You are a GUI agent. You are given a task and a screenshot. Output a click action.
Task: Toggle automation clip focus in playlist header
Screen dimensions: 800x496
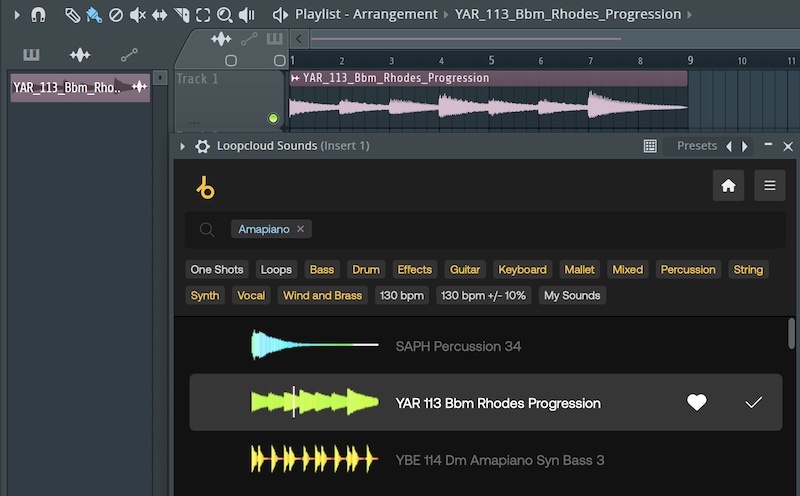tap(248, 39)
